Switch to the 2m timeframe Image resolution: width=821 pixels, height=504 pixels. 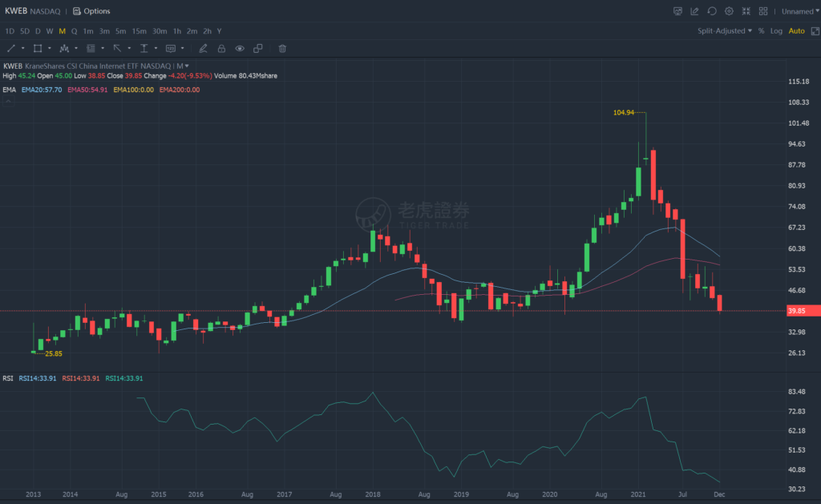click(x=192, y=31)
